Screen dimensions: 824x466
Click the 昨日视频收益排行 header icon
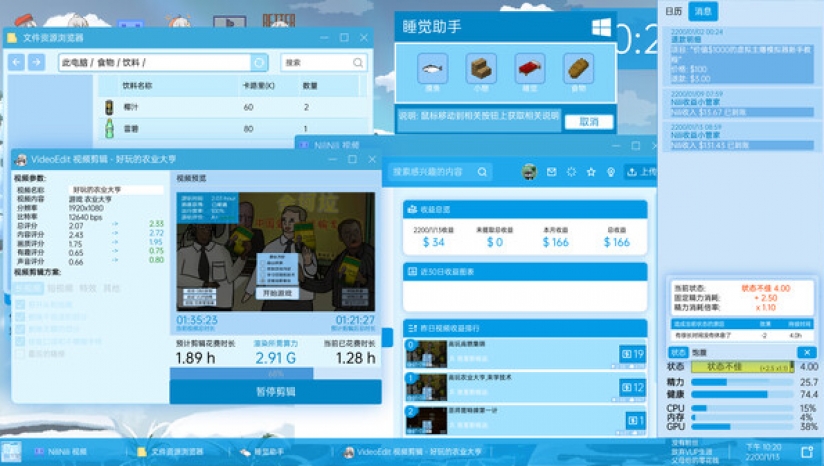(x=413, y=328)
